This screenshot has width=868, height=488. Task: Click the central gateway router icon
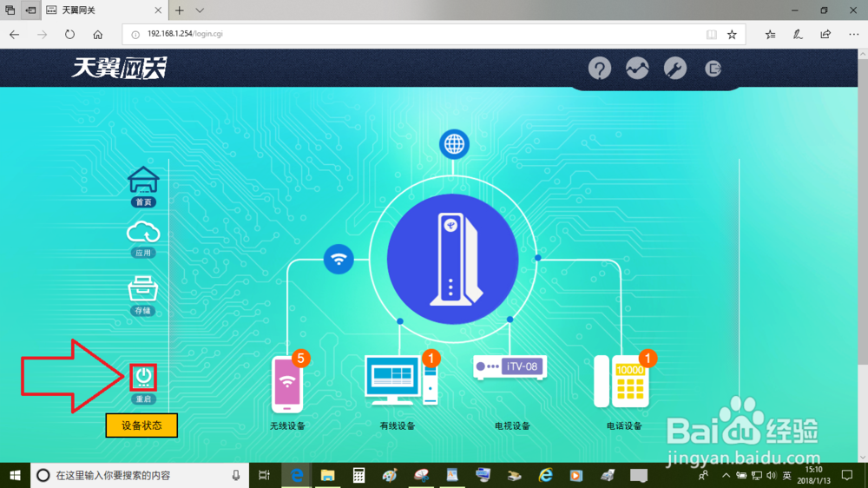pyautogui.click(x=452, y=259)
